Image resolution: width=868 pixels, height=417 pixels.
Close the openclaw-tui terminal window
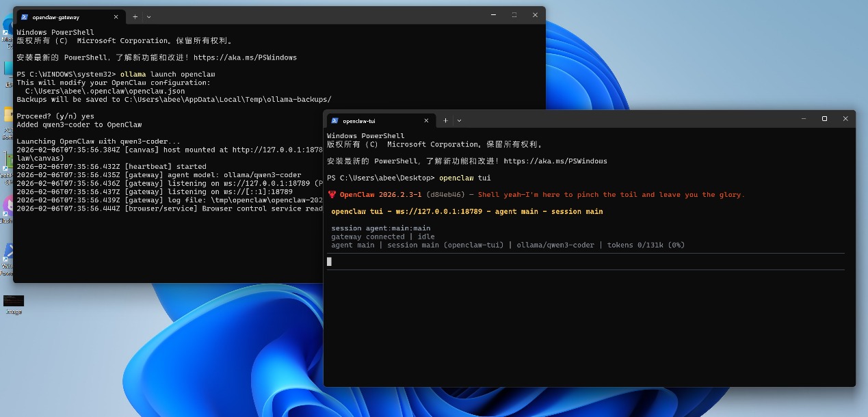846,118
